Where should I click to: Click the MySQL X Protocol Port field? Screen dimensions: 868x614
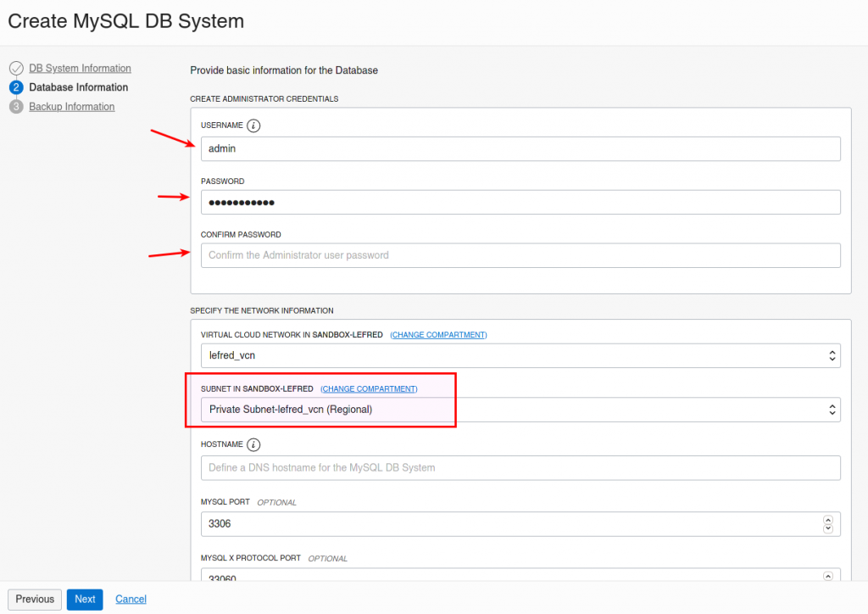[520, 575]
